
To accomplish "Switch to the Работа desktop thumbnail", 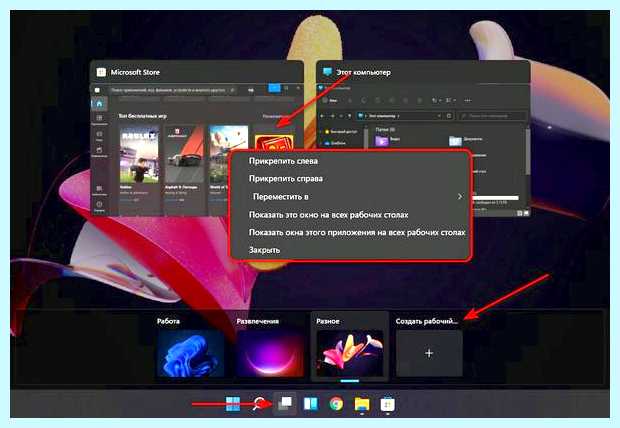I will (190, 353).
